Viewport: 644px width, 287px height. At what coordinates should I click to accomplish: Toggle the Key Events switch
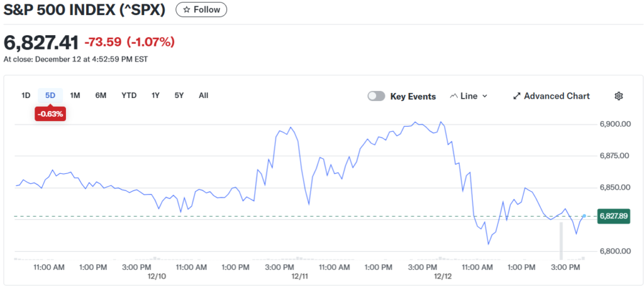click(x=377, y=96)
